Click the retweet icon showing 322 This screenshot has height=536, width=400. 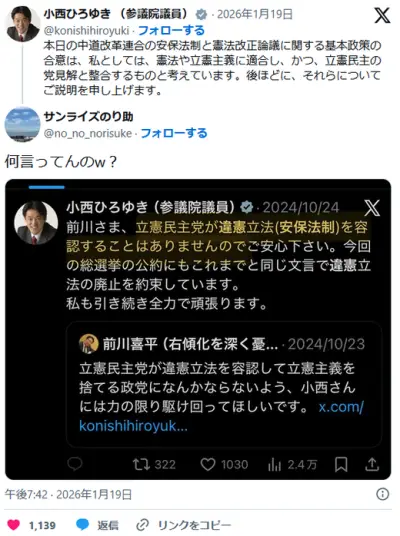(x=141, y=464)
